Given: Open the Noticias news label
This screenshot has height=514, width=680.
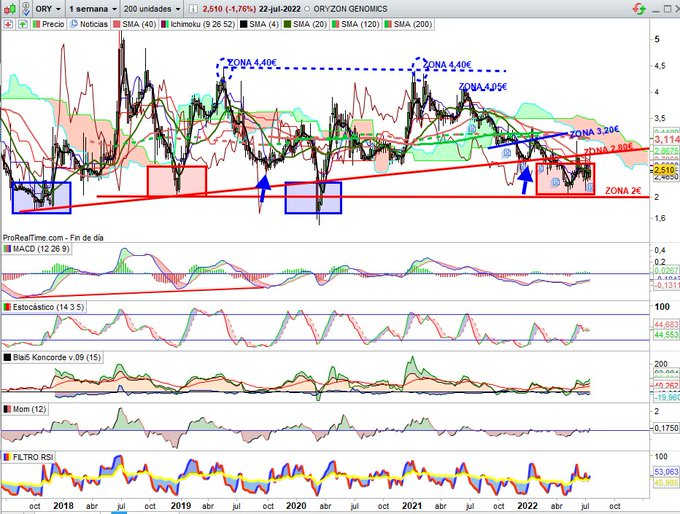Looking at the screenshot, I should (x=89, y=24).
